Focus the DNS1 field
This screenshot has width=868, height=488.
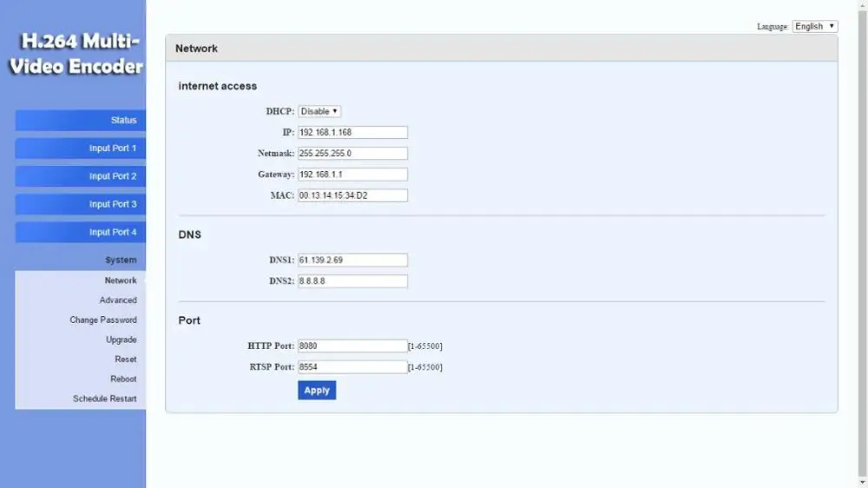coord(352,260)
